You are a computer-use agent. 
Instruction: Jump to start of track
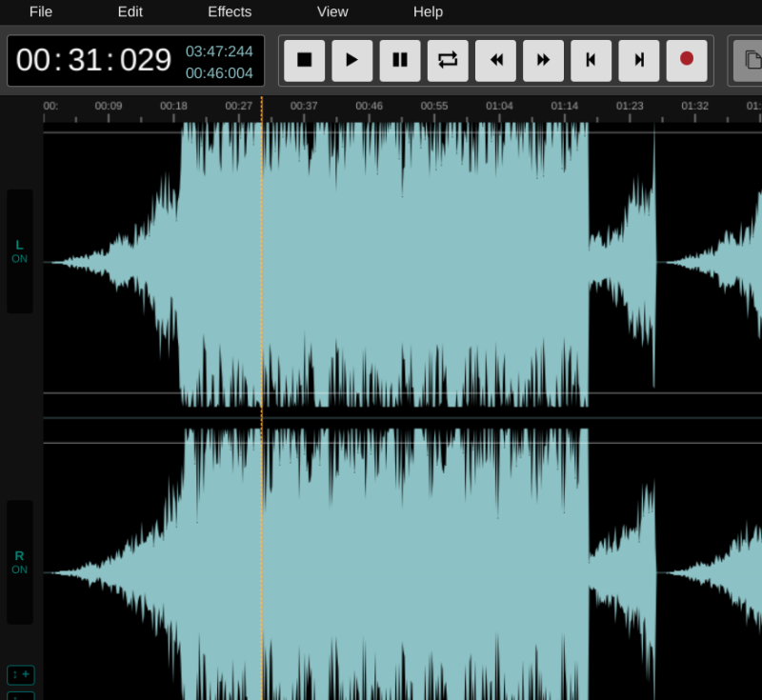(591, 60)
